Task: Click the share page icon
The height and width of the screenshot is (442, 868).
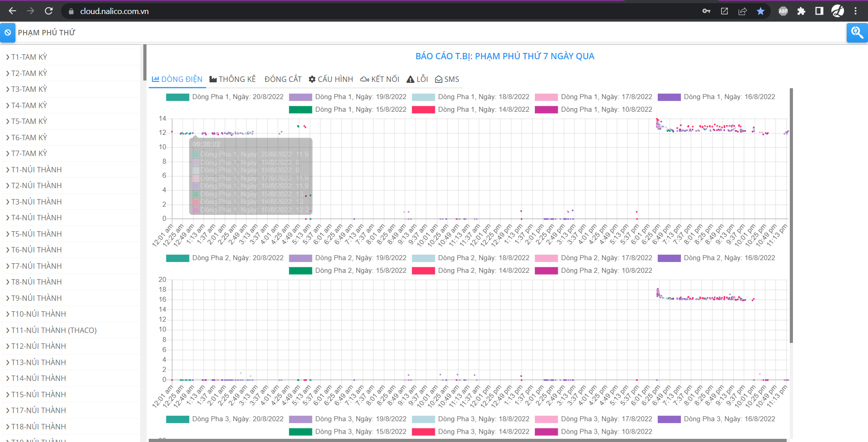Action: click(742, 11)
